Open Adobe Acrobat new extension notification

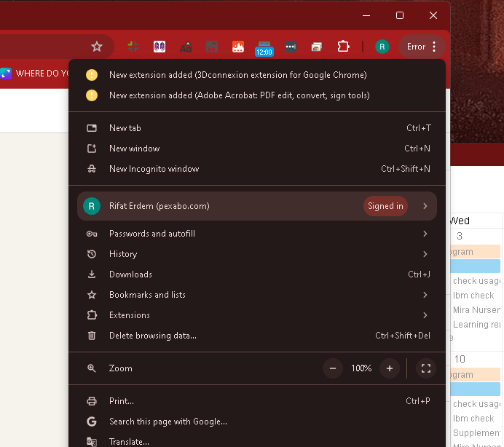tap(257, 95)
